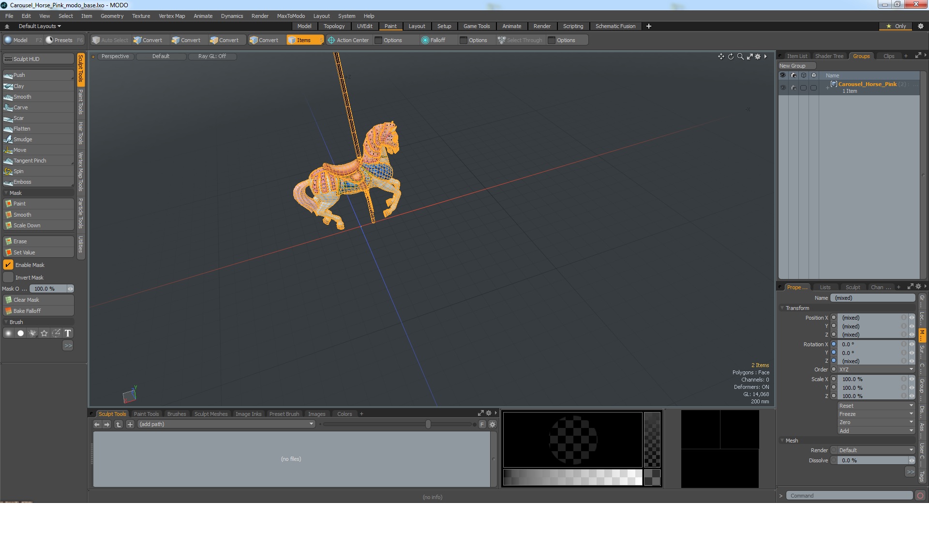Toggle Scale X channel keyframe circle
Viewport: 929px width, 560px height.
pyautogui.click(x=834, y=379)
